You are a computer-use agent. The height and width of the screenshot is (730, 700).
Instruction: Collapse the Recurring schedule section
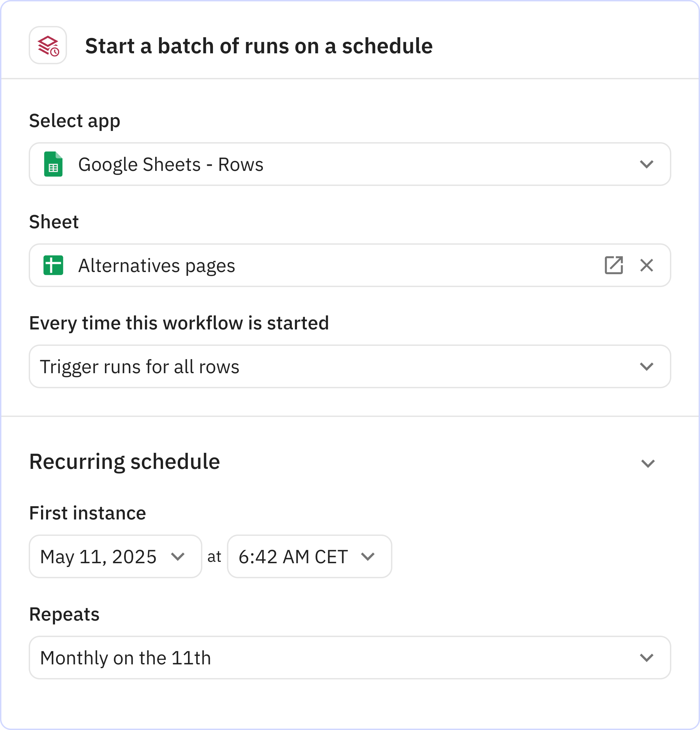pyautogui.click(x=647, y=463)
